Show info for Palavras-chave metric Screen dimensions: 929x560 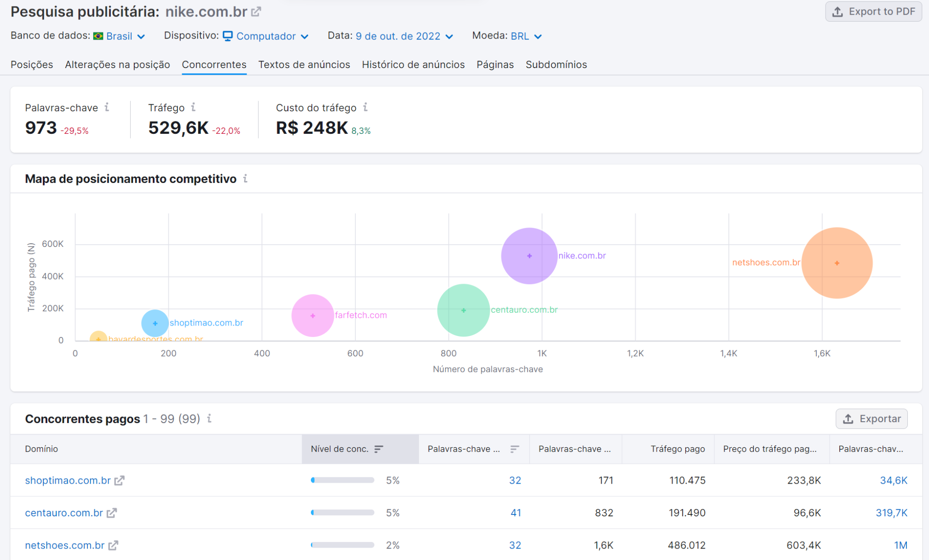(107, 107)
